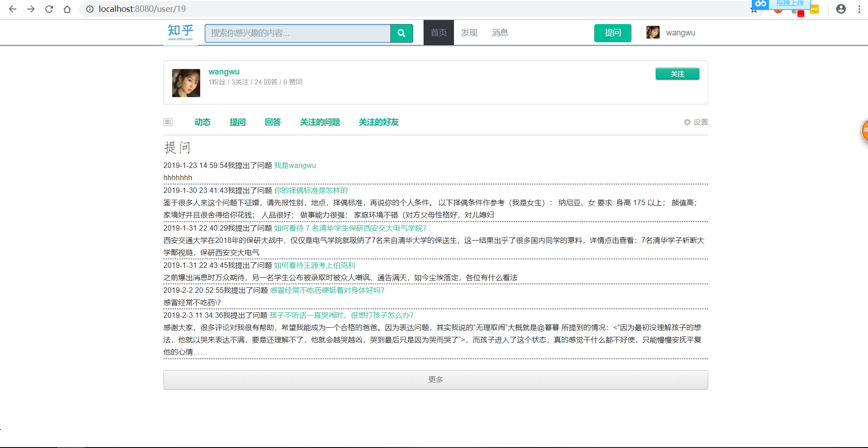Open question 我是wangwu
Screen dimensions: 868x448
295,166
